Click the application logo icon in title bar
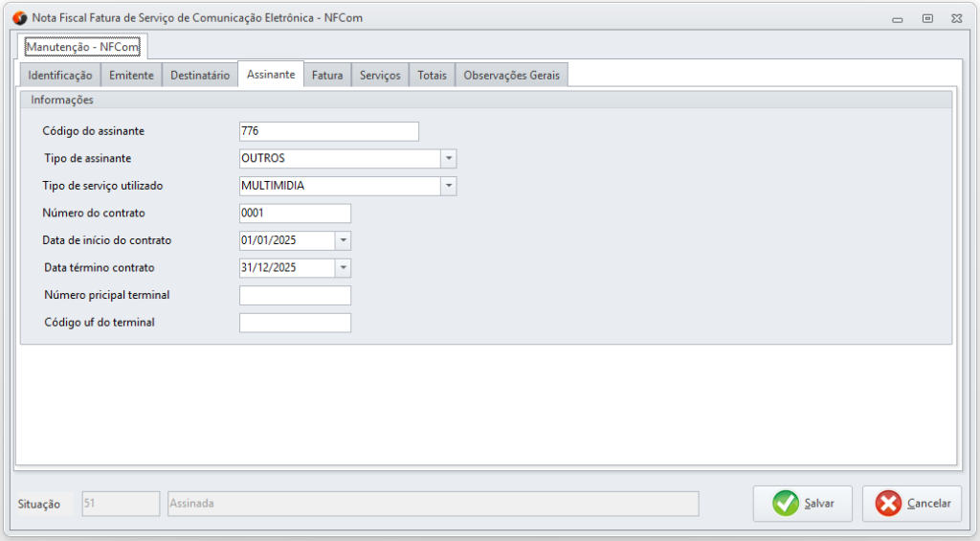 pos(19,17)
